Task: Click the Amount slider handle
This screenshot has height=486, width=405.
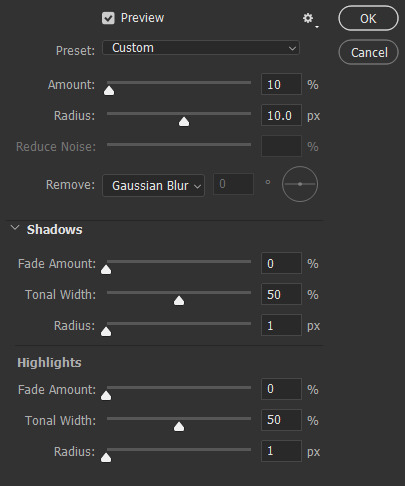Action: [109, 91]
